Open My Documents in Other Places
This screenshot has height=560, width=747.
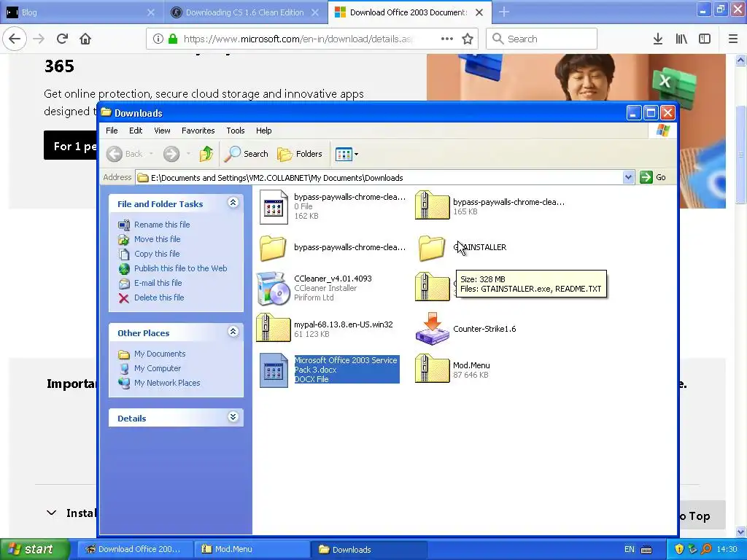pos(160,354)
